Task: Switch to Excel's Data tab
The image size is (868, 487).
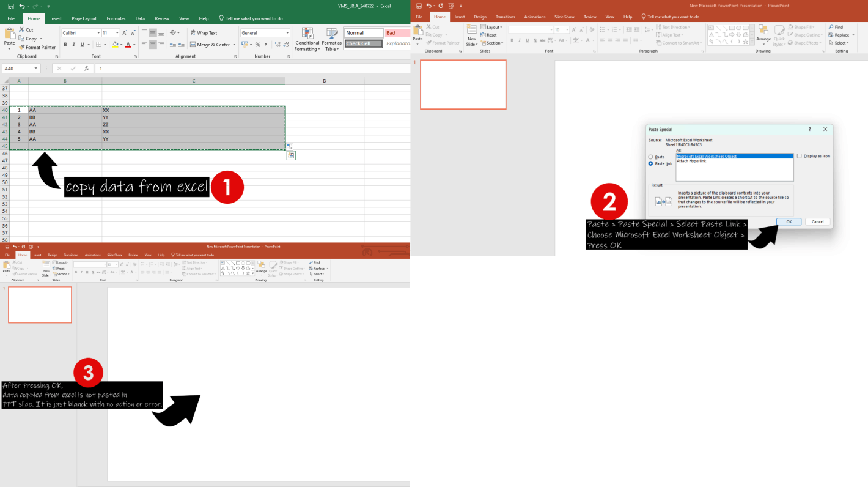Action: [140, 18]
